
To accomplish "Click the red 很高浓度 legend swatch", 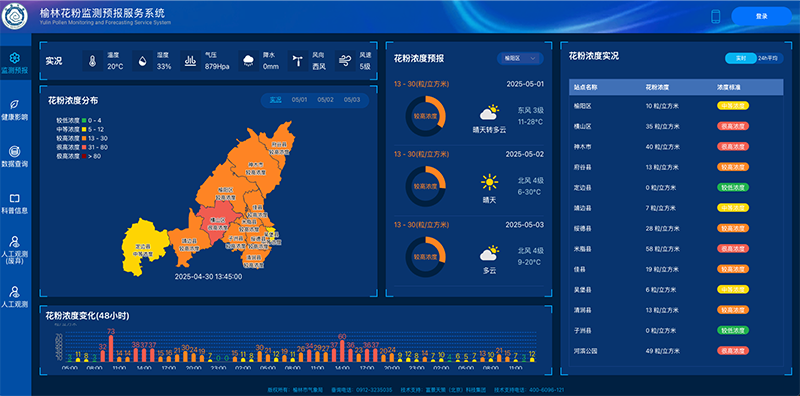I will (x=84, y=147).
